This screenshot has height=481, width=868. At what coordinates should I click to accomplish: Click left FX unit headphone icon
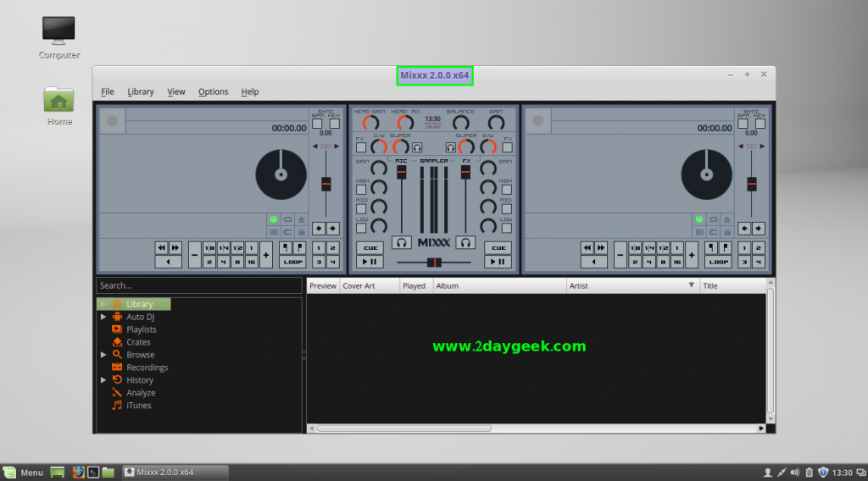[417, 147]
